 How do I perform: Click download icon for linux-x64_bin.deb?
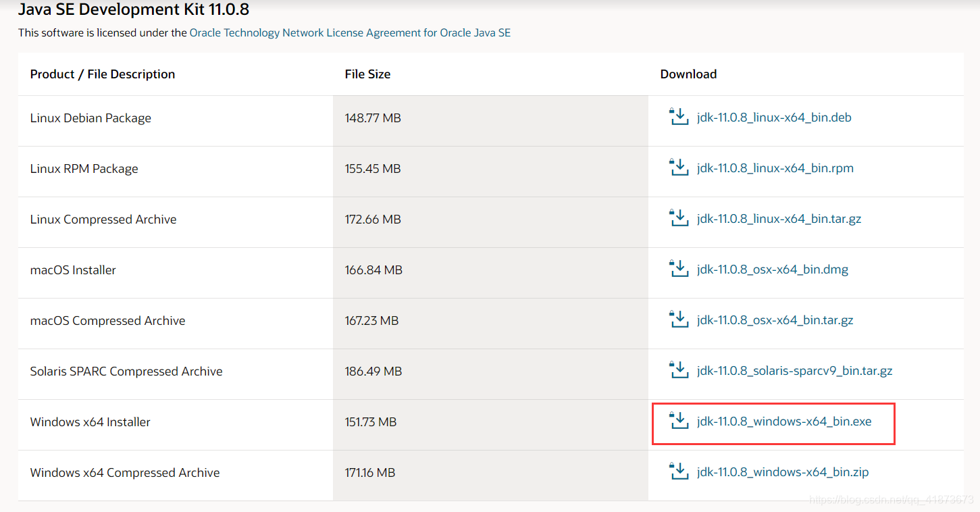click(x=678, y=117)
